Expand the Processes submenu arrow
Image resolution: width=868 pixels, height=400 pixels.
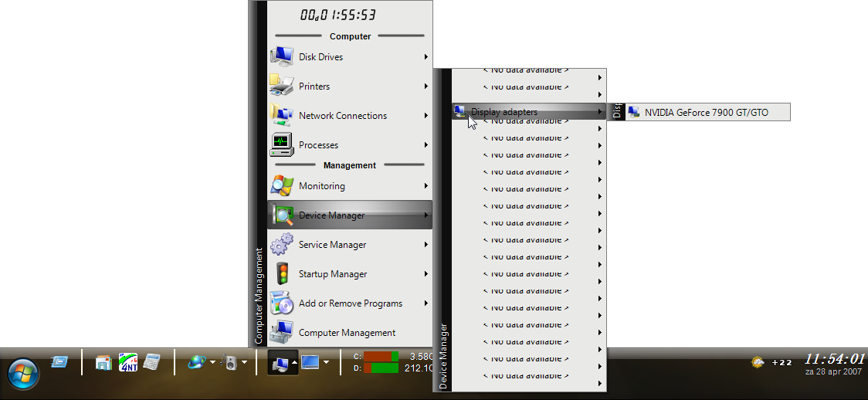[426, 144]
